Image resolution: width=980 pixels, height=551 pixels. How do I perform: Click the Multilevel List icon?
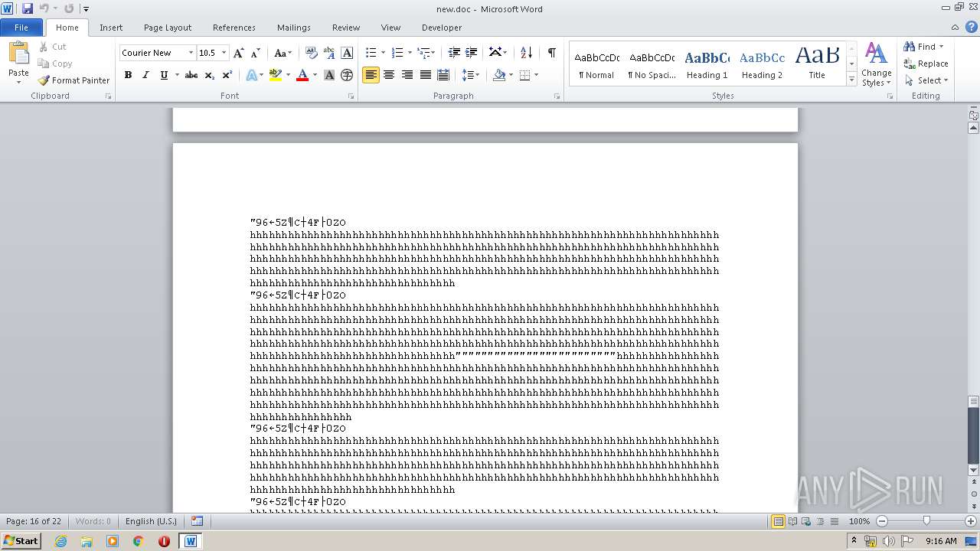pos(423,53)
